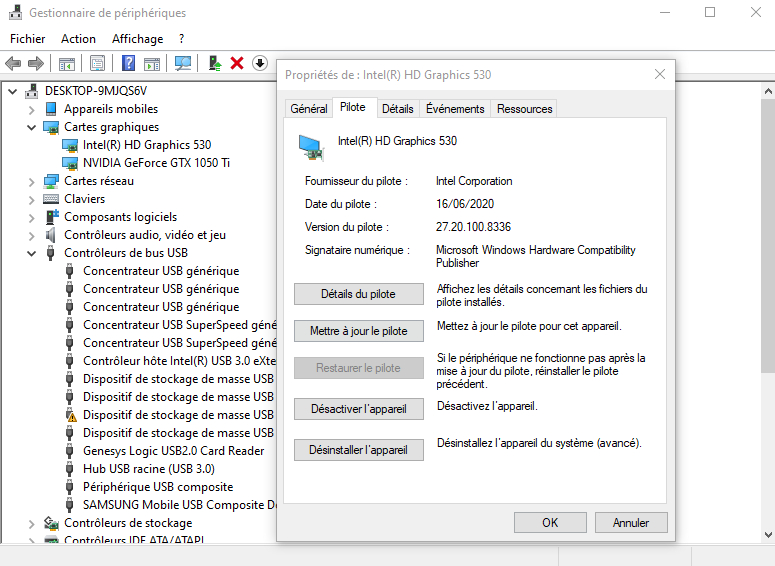Click the properties sheet toolbar icon
Image resolution: width=775 pixels, height=566 pixels.
click(97, 63)
